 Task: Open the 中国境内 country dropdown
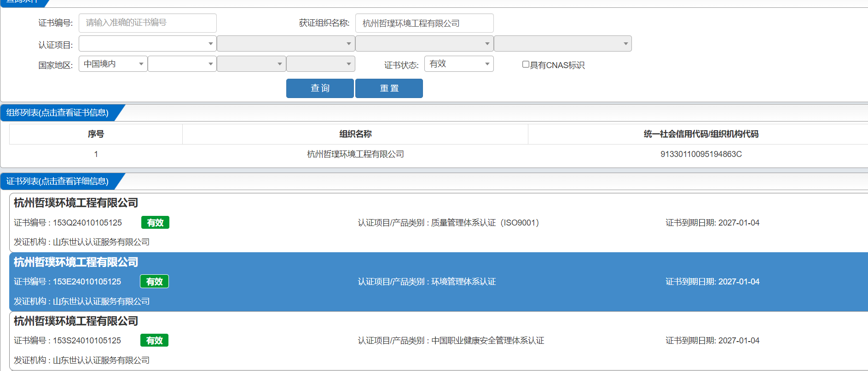tap(113, 64)
